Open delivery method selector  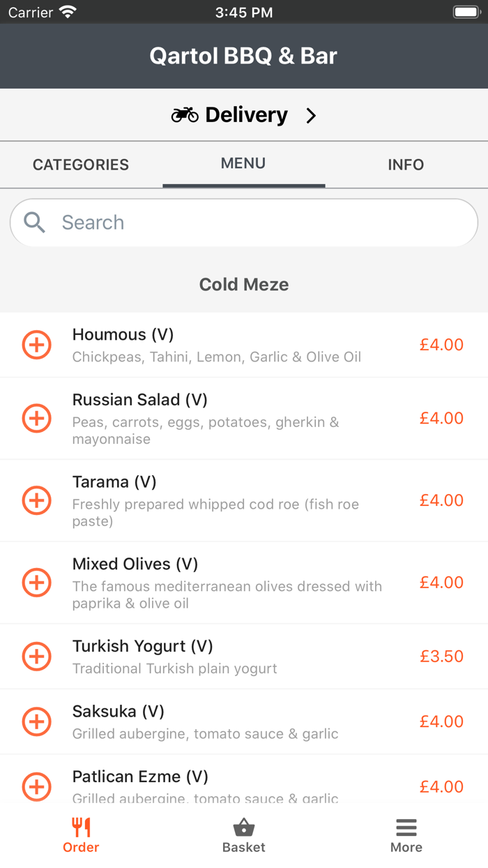243,114
